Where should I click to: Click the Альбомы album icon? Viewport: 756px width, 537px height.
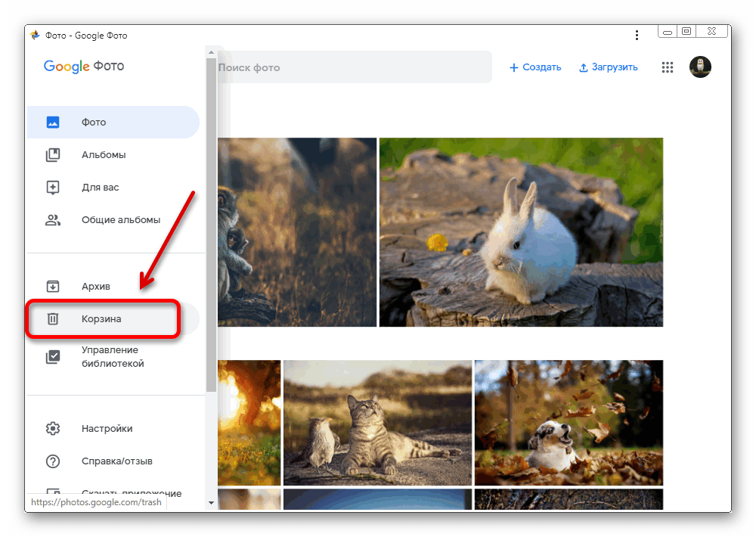(53, 155)
